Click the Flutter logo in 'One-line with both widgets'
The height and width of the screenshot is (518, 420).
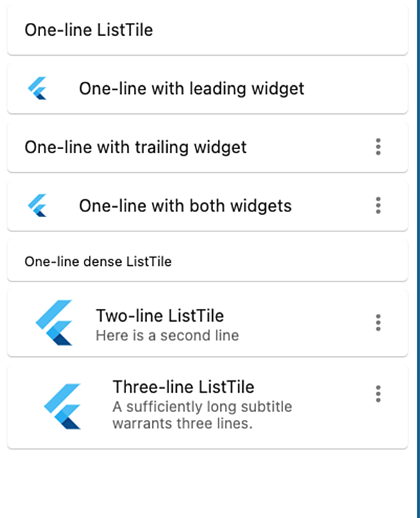[37, 206]
